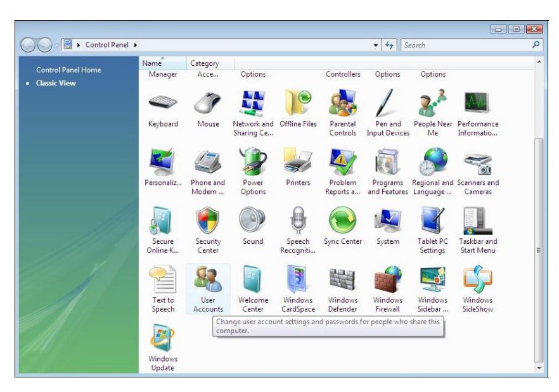
Task: Click the scrollbar down arrow
Action: coord(539,368)
